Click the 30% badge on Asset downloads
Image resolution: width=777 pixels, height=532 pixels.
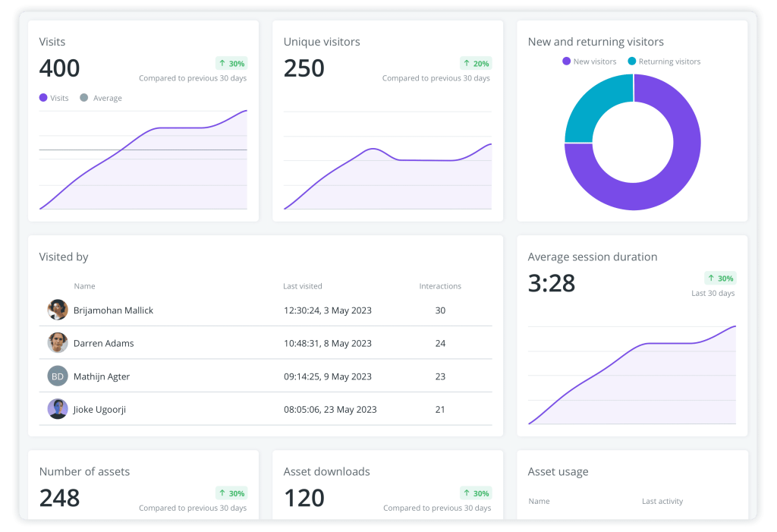tap(476, 493)
